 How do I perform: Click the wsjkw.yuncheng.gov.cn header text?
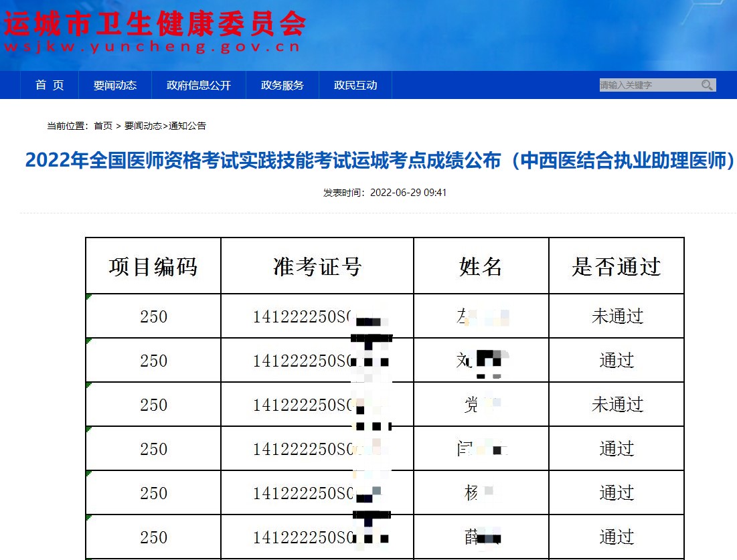point(152,48)
